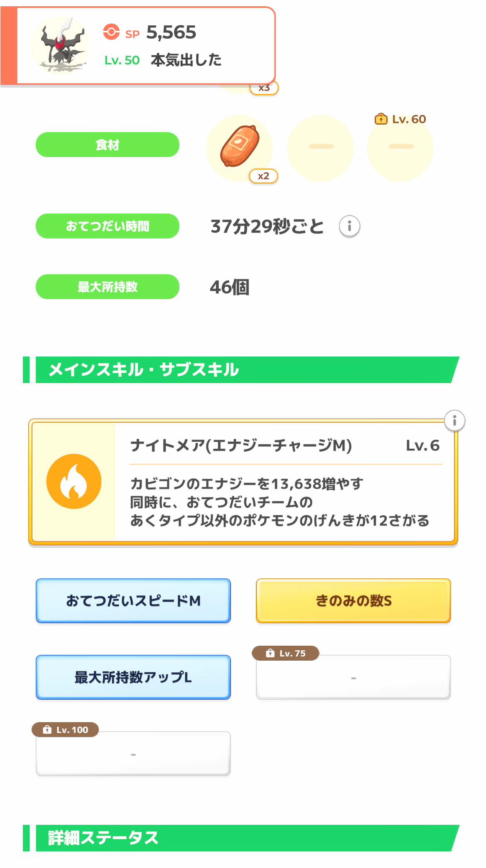Select the 最大所持数アップL sub-skill
486x868 pixels.
(x=133, y=677)
